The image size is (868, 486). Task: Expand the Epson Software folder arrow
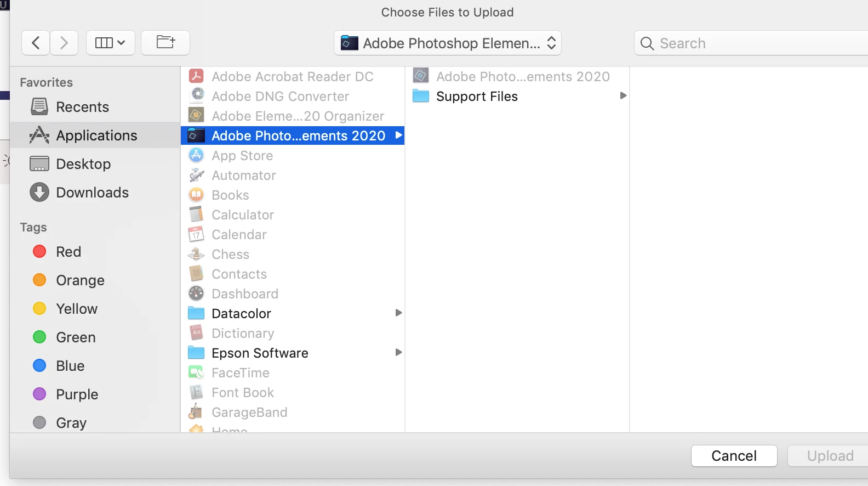399,352
